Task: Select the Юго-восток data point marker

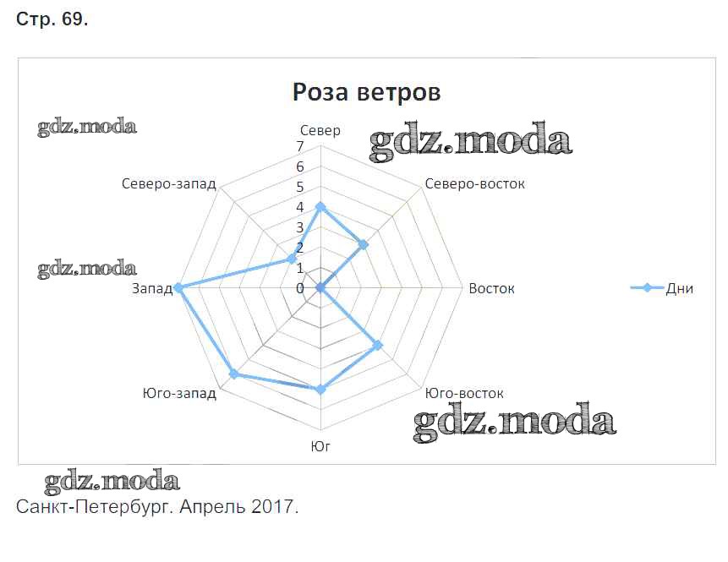Action: (x=378, y=345)
